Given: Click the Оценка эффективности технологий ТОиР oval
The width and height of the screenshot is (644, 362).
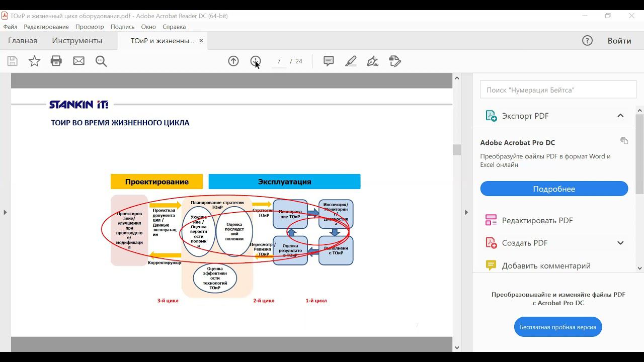Looking at the screenshot, I should (215, 278).
